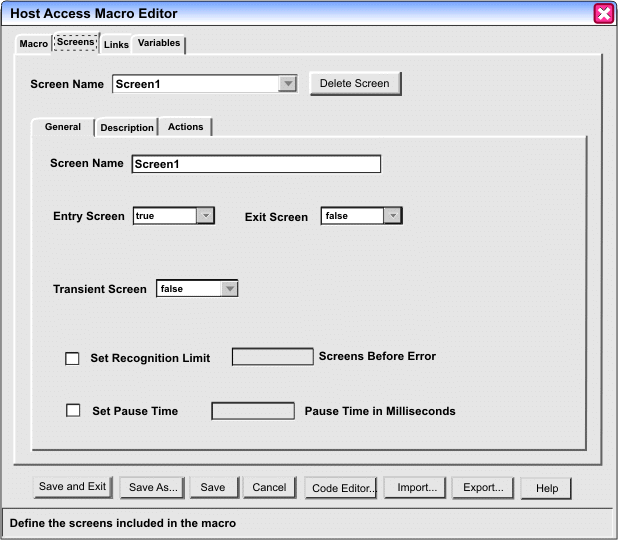Click the Screen Name text field

(256, 164)
